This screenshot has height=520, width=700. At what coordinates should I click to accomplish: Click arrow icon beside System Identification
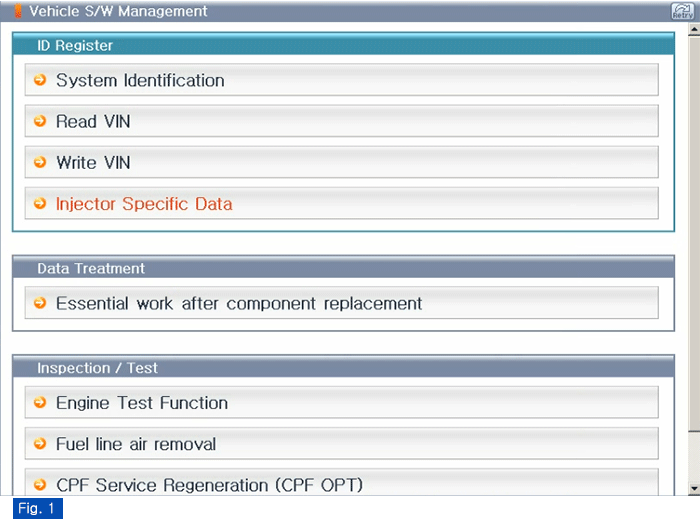pyautogui.click(x=40, y=80)
